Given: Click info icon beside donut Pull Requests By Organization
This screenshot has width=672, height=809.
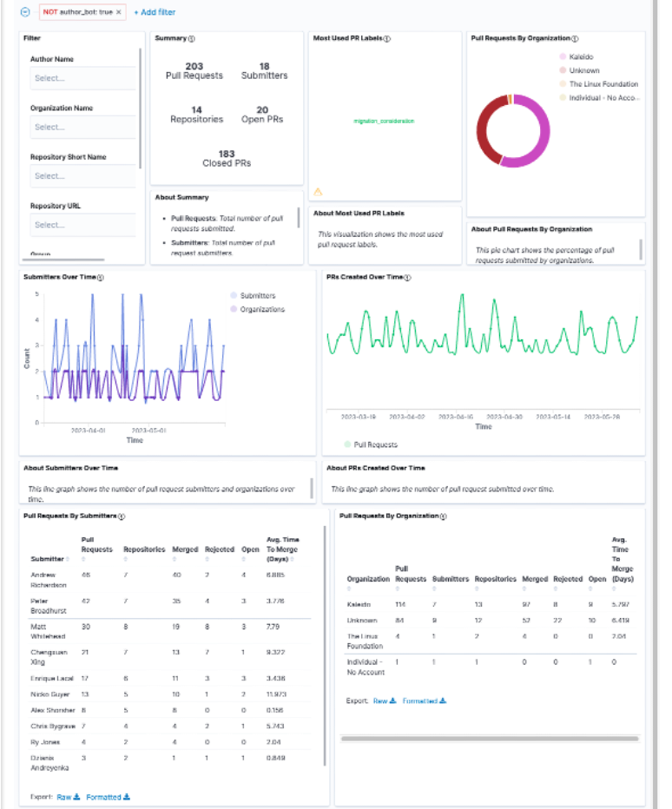Looking at the screenshot, I should [575, 39].
